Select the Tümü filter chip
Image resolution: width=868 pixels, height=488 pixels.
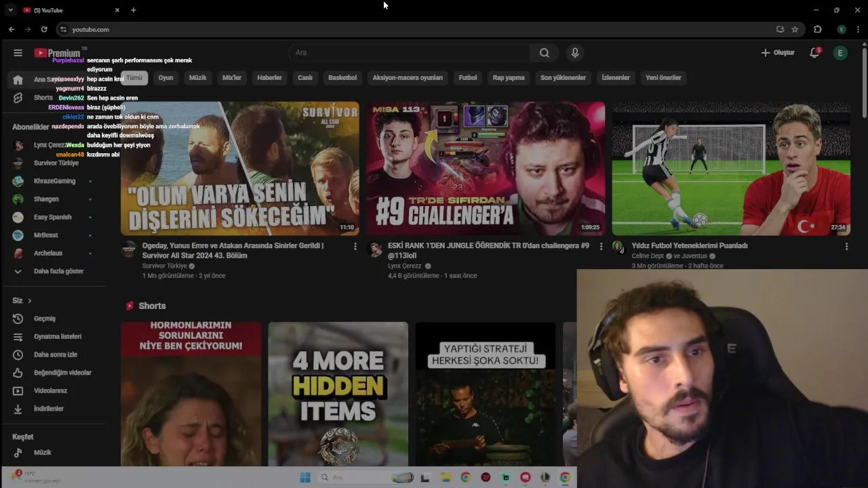click(x=134, y=78)
